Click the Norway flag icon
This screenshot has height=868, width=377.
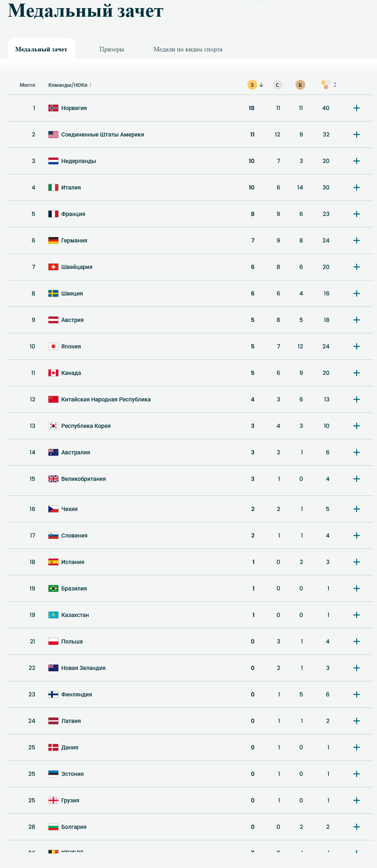coord(53,108)
